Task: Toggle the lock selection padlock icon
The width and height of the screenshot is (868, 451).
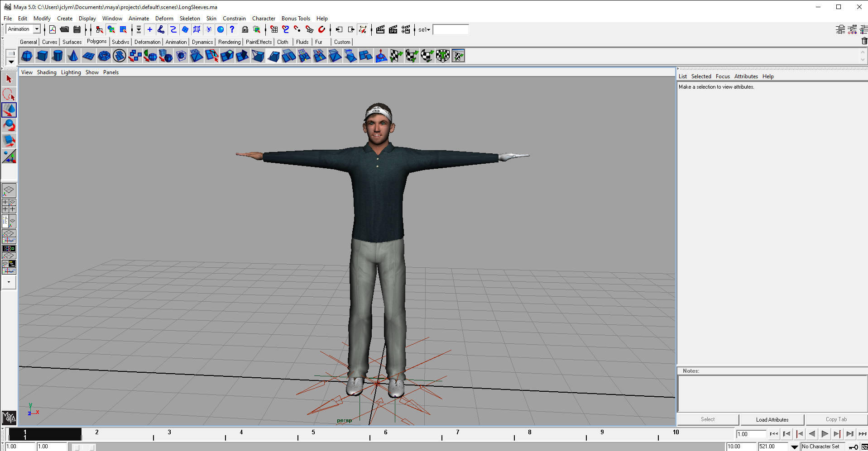Action: point(245,30)
